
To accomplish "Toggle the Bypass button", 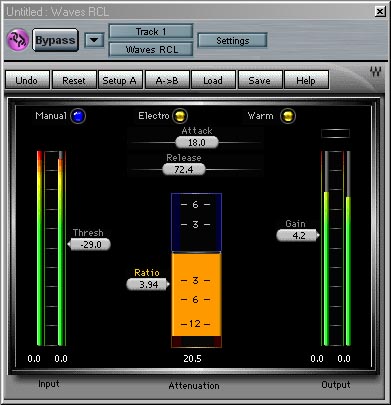I will pyautogui.click(x=55, y=40).
